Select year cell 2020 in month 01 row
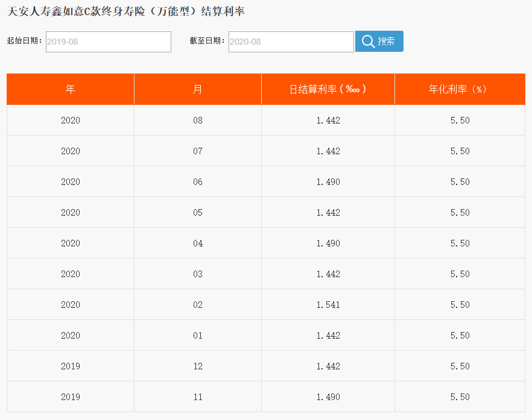 [x=71, y=335]
